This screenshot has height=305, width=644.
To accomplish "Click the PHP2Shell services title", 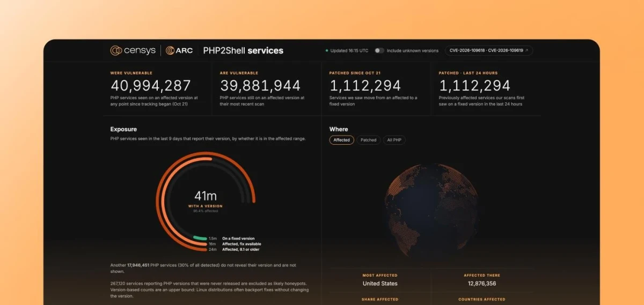I will [243, 50].
